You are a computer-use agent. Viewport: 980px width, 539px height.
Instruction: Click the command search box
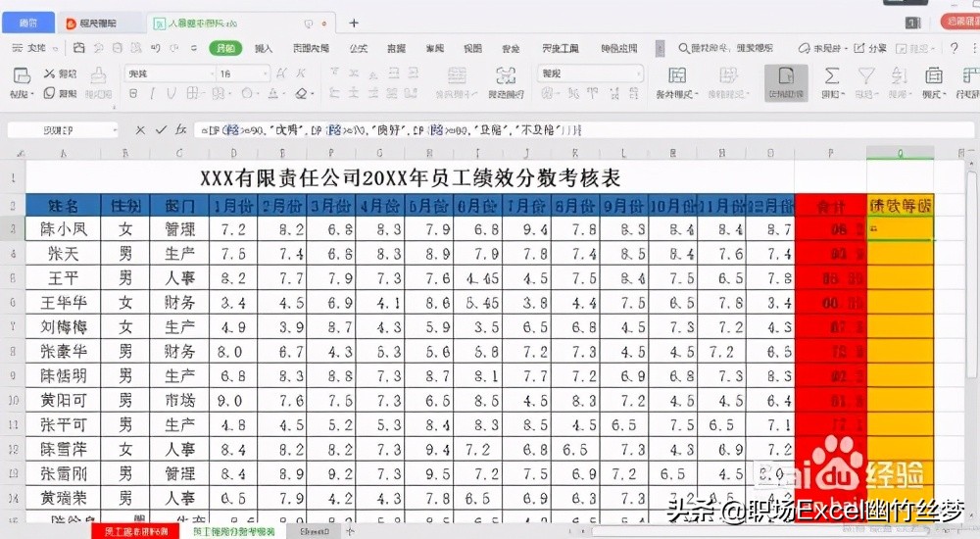coord(725,48)
